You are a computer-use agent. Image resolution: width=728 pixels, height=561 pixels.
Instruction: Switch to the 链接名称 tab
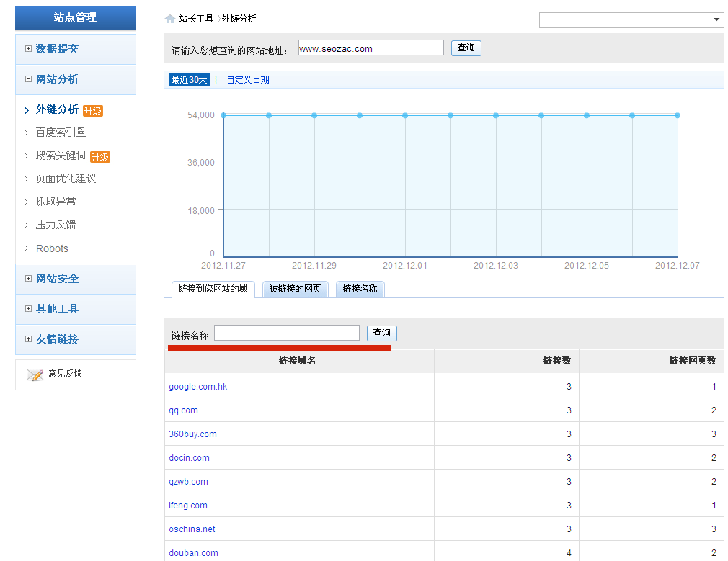point(360,289)
